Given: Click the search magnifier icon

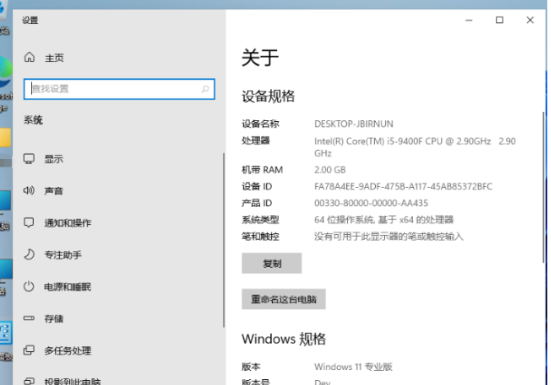Looking at the screenshot, I should point(206,89).
